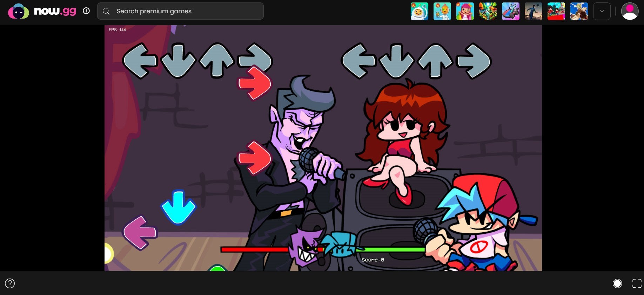Screen dimensions: 644x295
Task: Click player's gray up arrow receptor
Action: point(435,60)
